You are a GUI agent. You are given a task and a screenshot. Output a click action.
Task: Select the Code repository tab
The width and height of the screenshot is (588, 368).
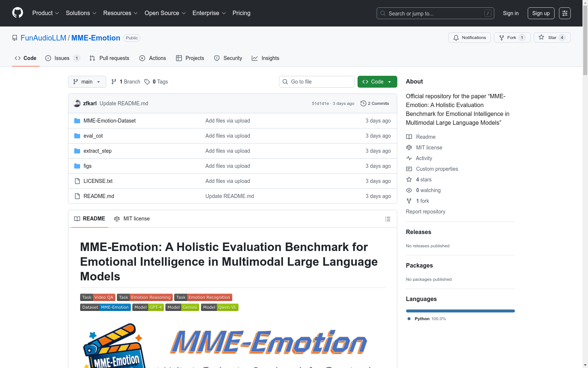tap(26, 58)
